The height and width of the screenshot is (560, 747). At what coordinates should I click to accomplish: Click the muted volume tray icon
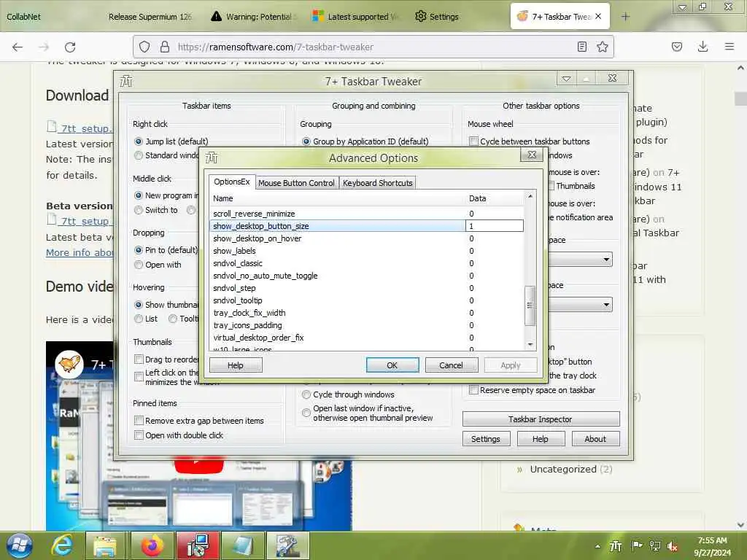[x=673, y=546]
